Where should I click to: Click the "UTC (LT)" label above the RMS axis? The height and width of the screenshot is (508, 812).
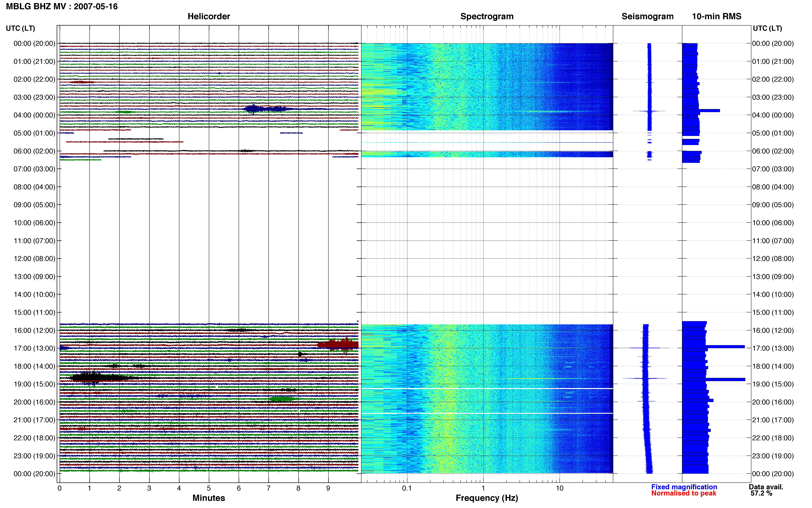(x=767, y=28)
